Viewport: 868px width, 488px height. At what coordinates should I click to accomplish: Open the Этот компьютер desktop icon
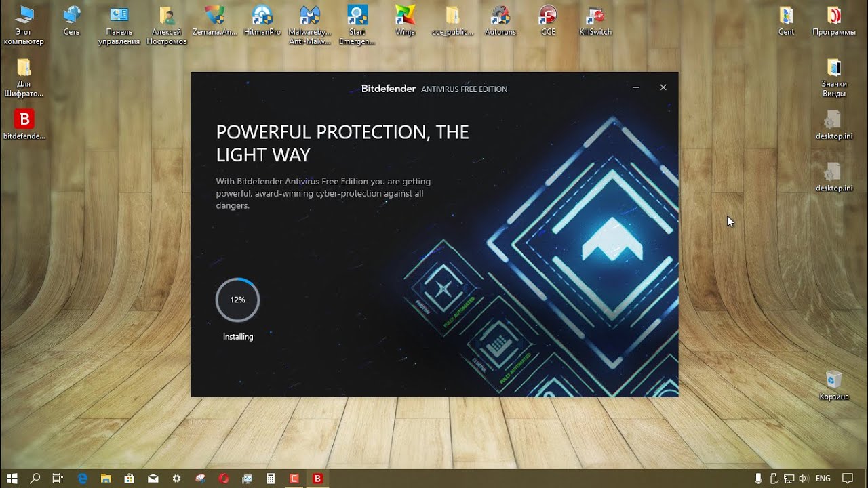(23, 25)
